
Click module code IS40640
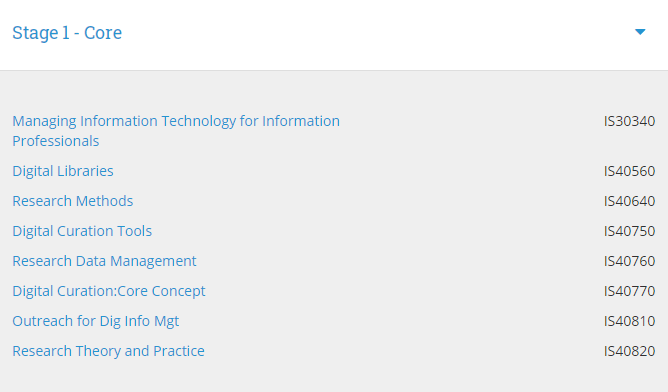coord(629,201)
